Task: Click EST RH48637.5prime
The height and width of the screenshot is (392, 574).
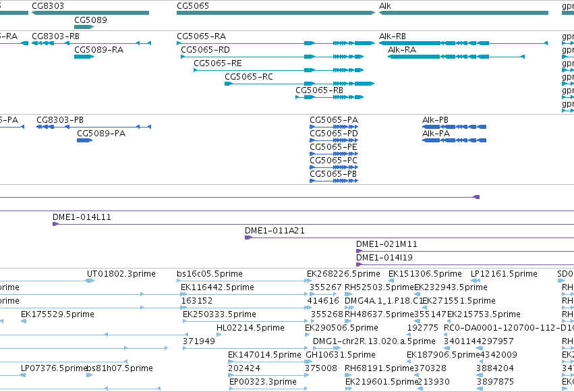Action: 379,314
